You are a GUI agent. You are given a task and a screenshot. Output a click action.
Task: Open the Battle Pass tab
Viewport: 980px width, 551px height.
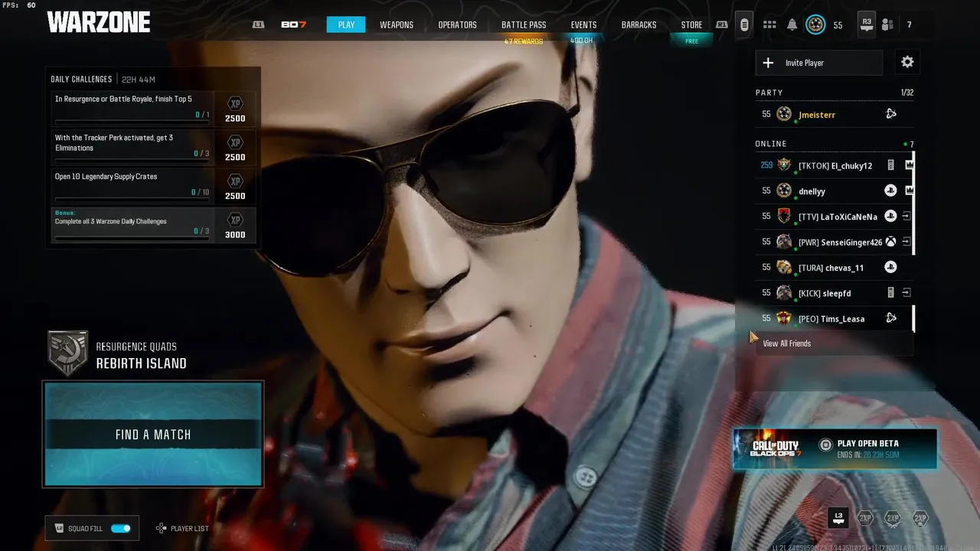pyautogui.click(x=524, y=24)
